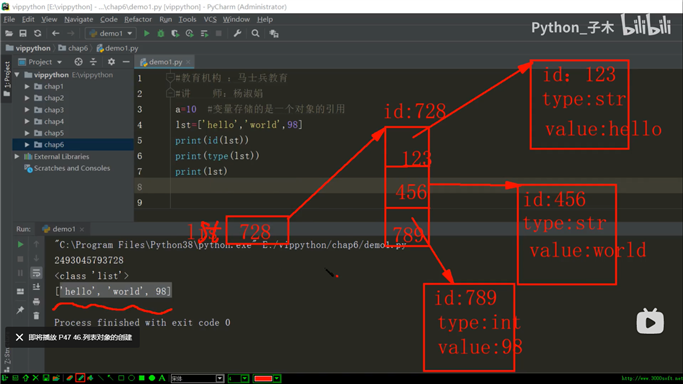Restore layout icon in Run panel
This screenshot has height=384, width=683.
20,291
